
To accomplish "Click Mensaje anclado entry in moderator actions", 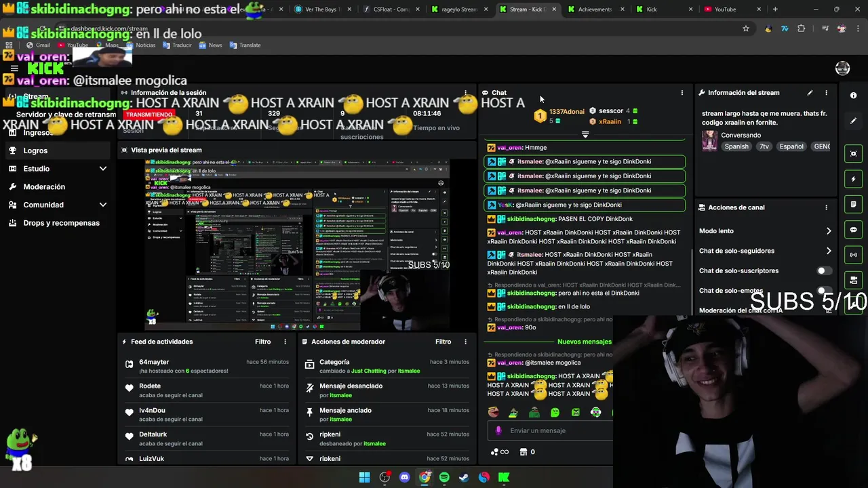I will pos(387,414).
